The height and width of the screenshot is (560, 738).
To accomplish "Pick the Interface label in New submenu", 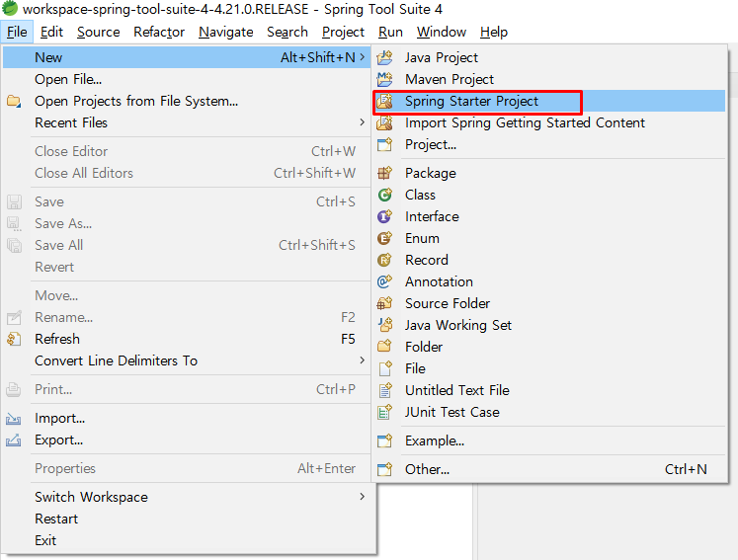I will point(432,216).
